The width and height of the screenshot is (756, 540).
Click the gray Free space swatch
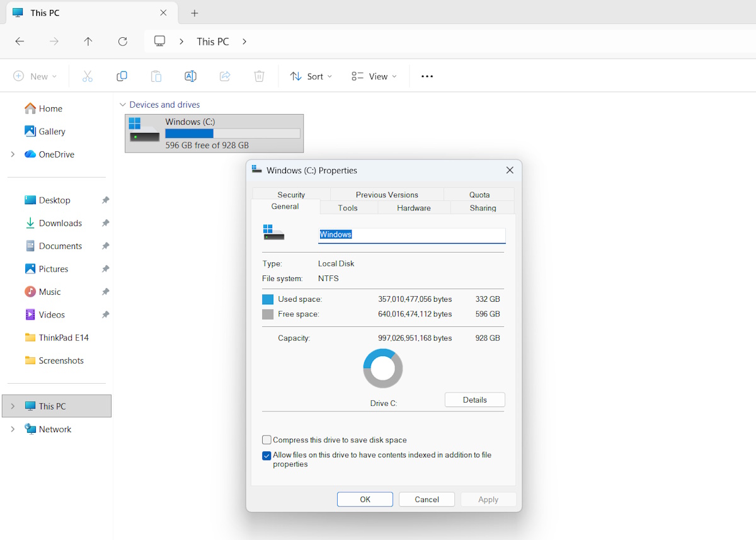pyautogui.click(x=268, y=314)
